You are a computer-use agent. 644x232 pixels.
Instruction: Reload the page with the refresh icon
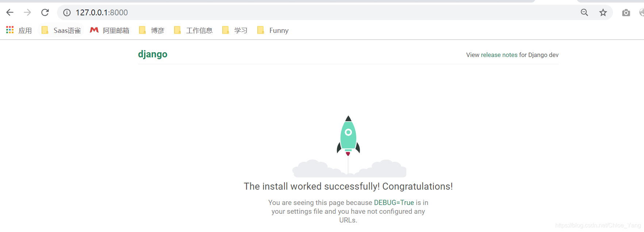tap(45, 12)
